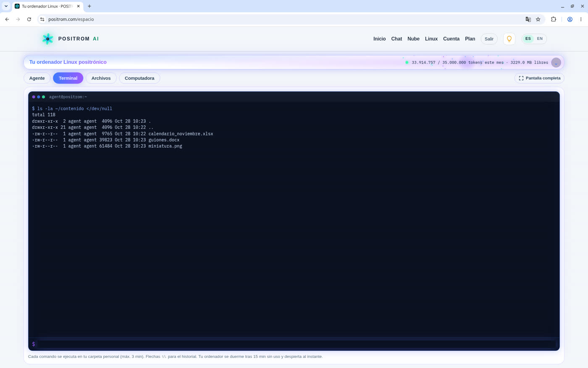Close the Tu ordenador Linux tab
Image resolution: width=588 pixels, height=368 pixels.
pyautogui.click(x=78, y=6)
